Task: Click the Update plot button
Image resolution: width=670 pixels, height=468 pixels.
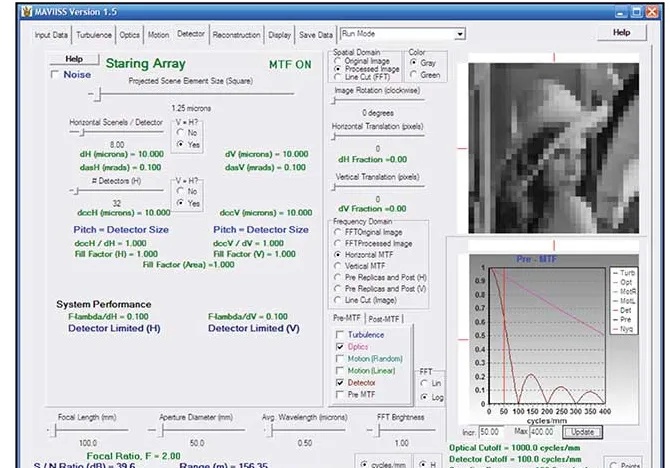Action: [x=583, y=431]
